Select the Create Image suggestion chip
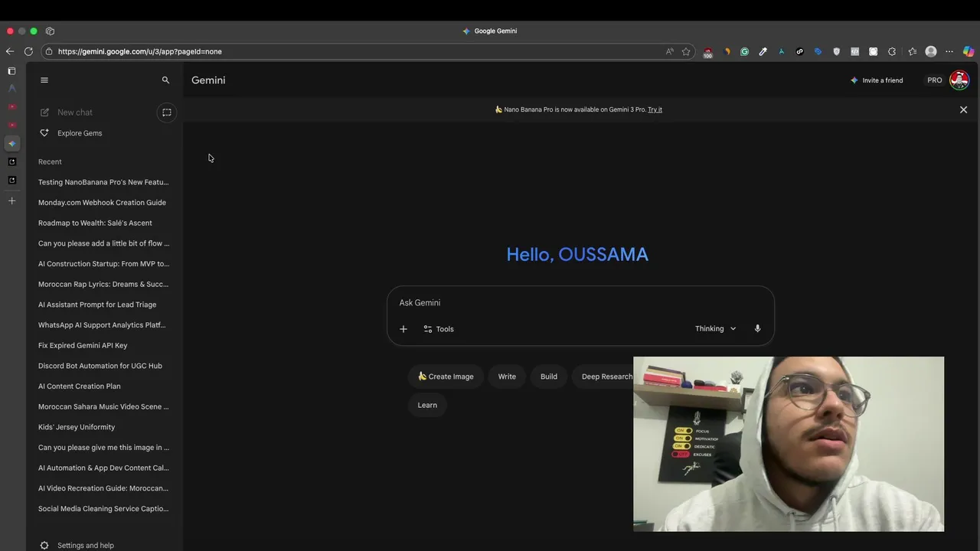This screenshot has width=980, height=551. tap(446, 377)
